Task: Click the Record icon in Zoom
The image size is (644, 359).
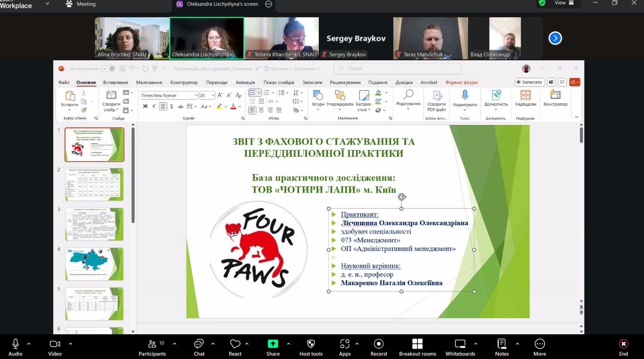Action: click(378, 344)
